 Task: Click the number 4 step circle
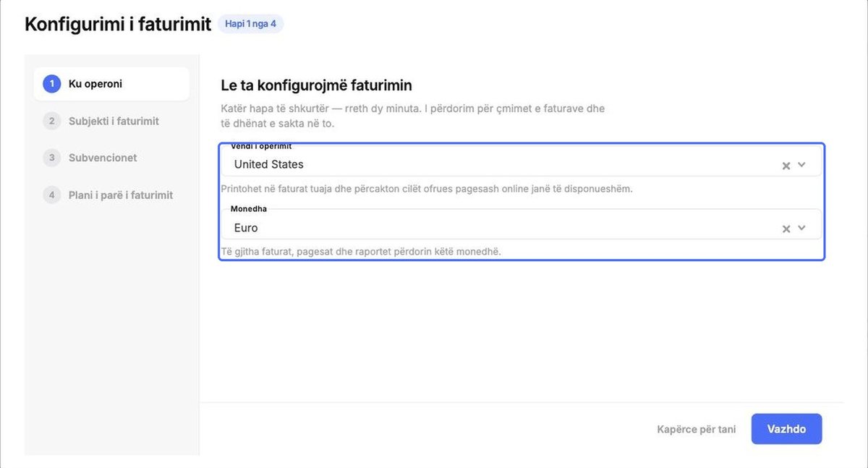[51, 195]
